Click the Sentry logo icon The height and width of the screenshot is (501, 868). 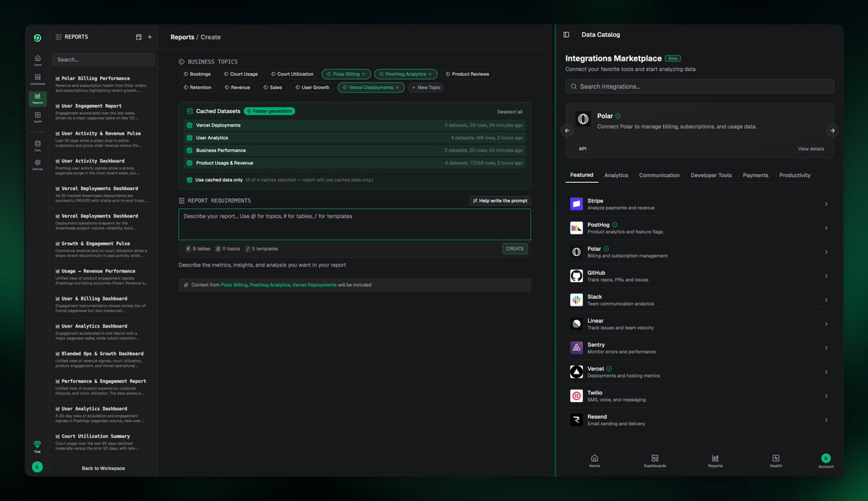pos(576,348)
